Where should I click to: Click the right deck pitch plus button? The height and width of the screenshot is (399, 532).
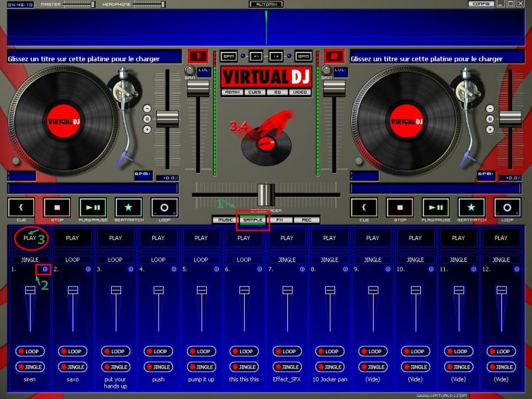(490, 130)
